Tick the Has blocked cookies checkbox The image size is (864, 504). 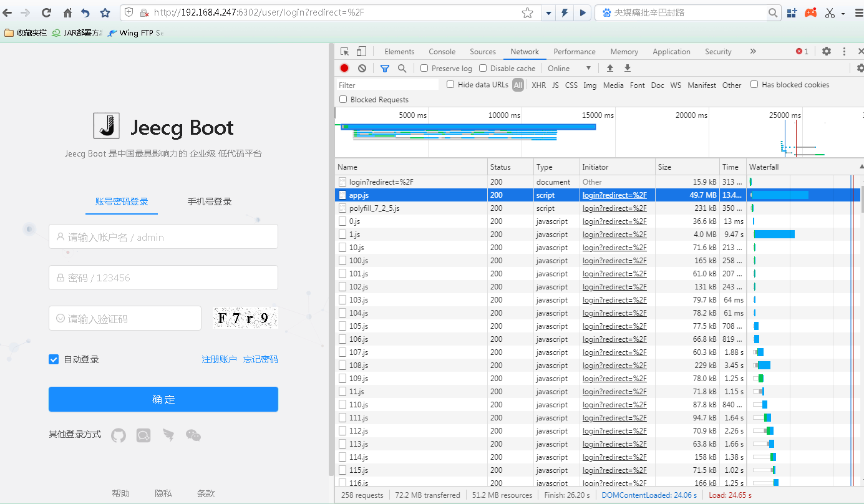754,85
